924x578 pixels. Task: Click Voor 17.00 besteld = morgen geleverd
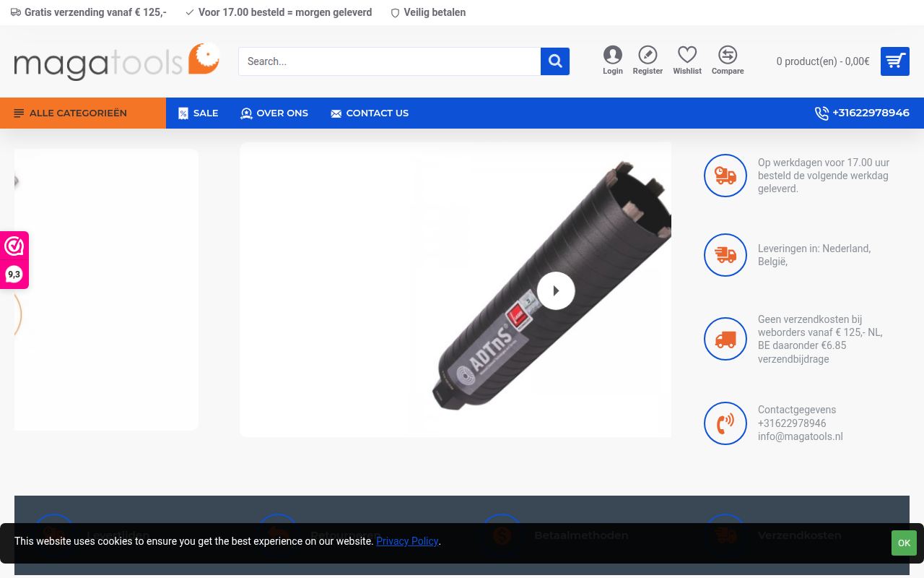point(285,12)
